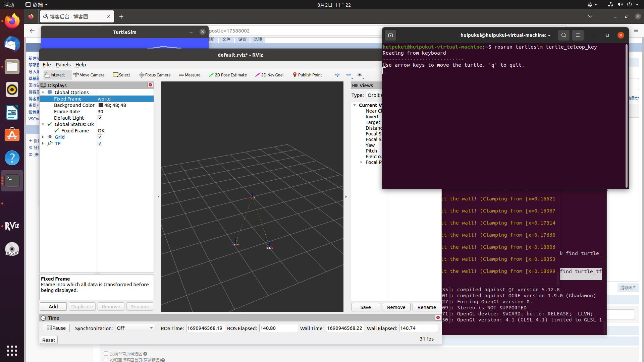Expand the TF display tree item
The width and height of the screenshot is (644, 362).
click(43, 143)
